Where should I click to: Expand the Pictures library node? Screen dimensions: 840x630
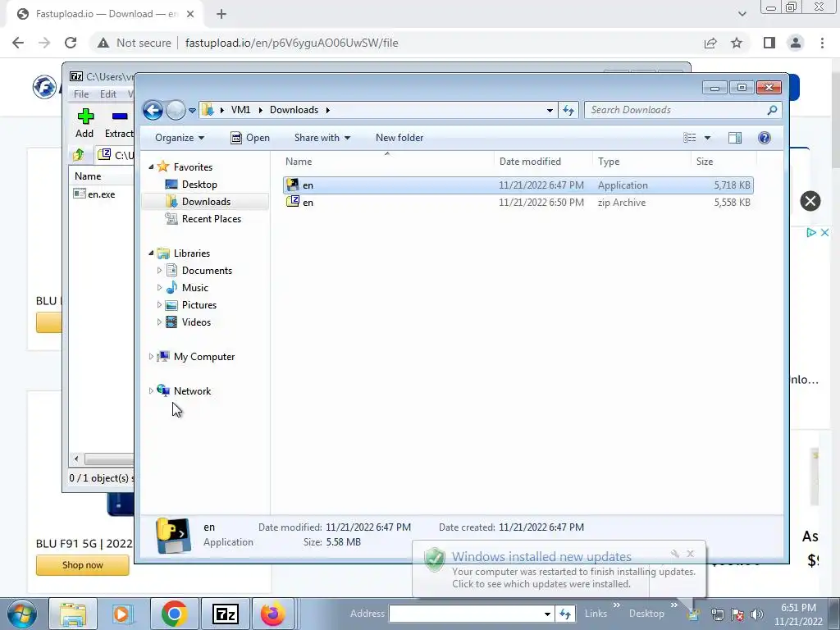(159, 305)
